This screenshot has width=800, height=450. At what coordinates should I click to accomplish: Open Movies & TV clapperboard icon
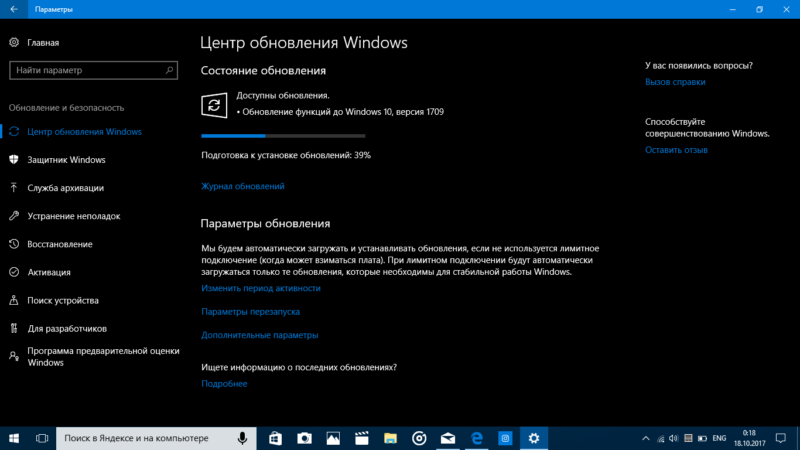pos(362,438)
